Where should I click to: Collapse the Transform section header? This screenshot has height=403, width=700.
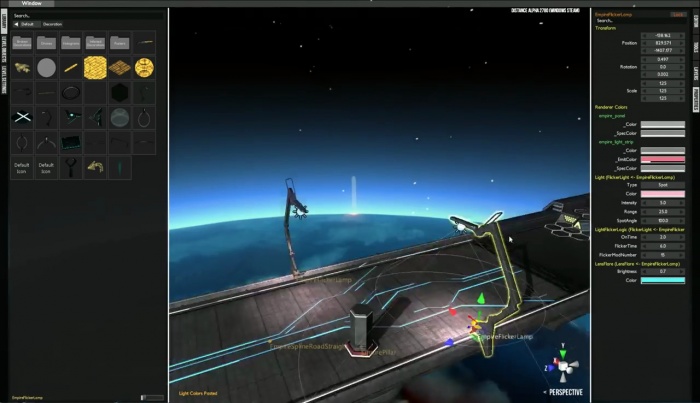coord(605,28)
